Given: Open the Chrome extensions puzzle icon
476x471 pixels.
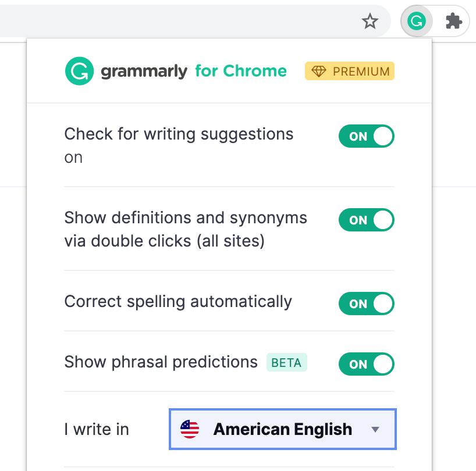Looking at the screenshot, I should click(x=453, y=22).
